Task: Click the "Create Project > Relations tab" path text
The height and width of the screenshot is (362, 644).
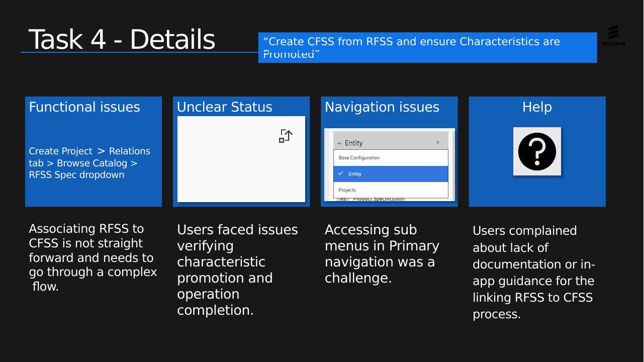Action: 89,163
